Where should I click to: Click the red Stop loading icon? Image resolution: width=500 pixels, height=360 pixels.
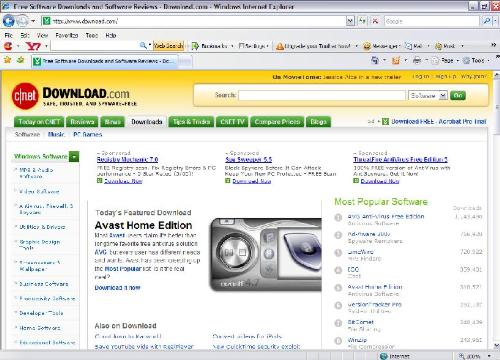pos(375,21)
